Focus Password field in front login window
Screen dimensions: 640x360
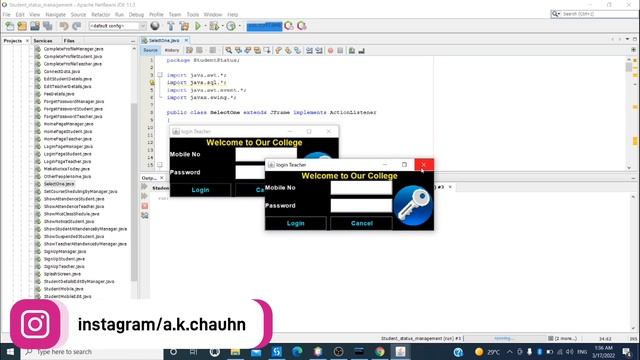[361, 206]
